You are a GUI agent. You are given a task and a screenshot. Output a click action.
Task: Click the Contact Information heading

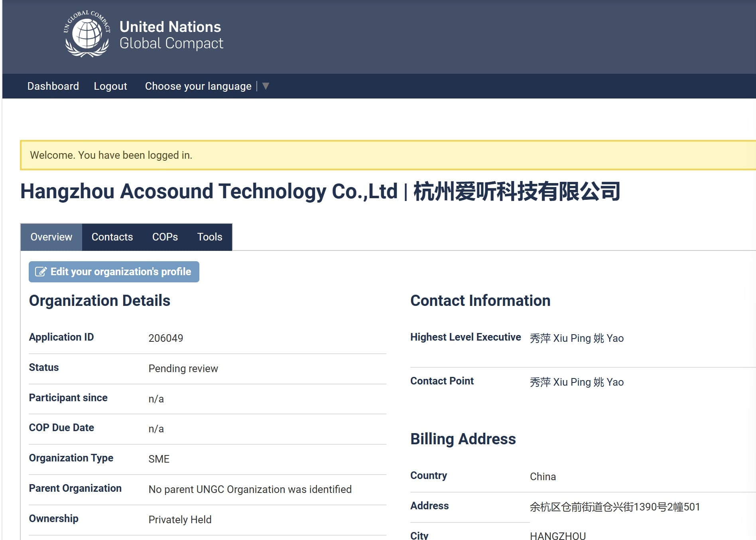(x=480, y=301)
